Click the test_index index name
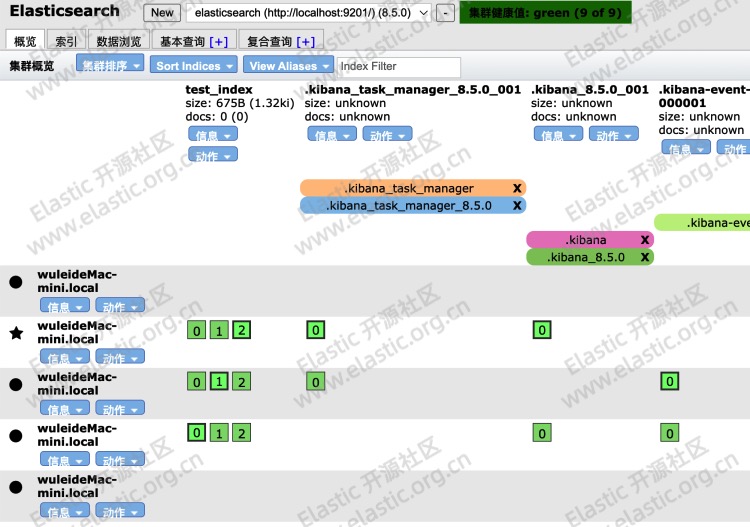The height and width of the screenshot is (527, 750). [219, 89]
